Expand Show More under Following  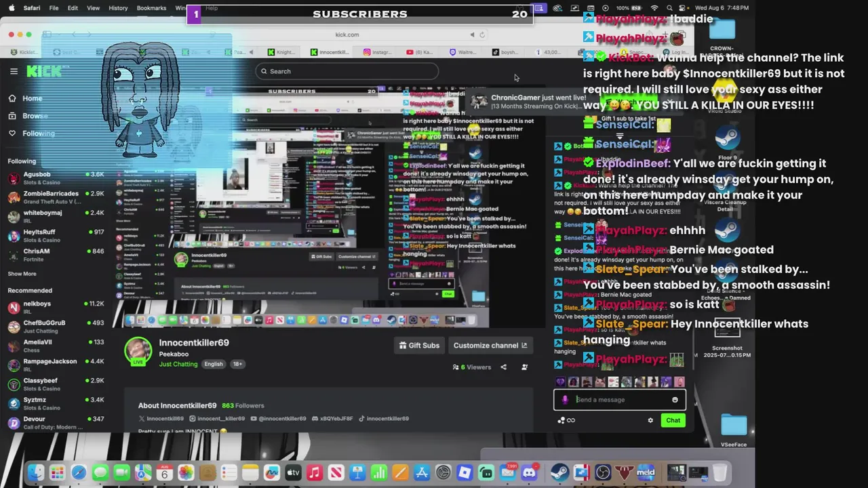22,274
